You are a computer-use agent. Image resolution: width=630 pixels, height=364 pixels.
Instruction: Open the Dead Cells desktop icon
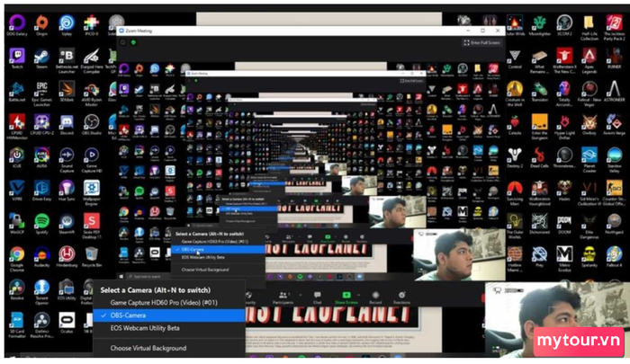click(540, 157)
